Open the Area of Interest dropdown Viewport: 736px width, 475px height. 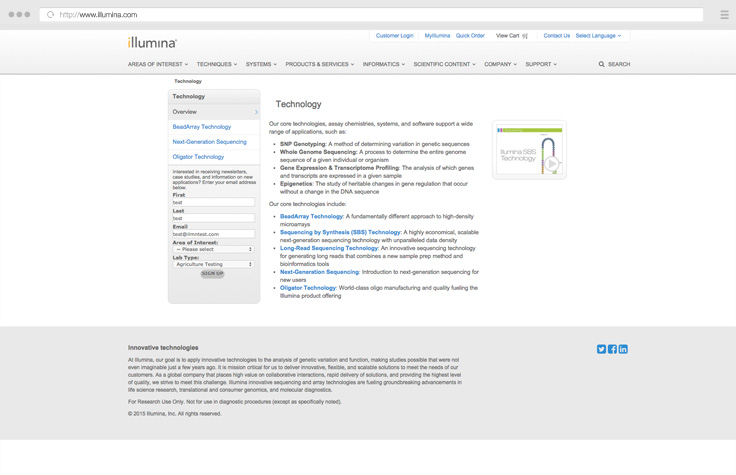(213, 249)
